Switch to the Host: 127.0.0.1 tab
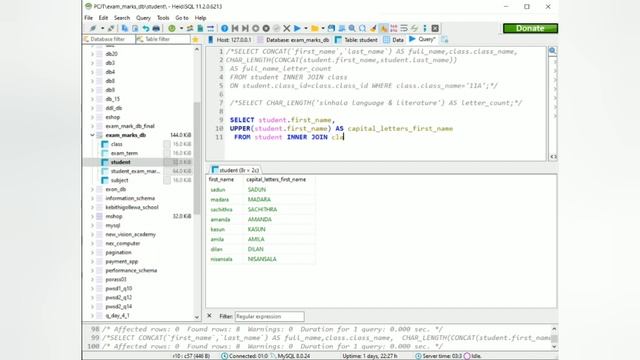The height and width of the screenshot is (360, 640). (230, 40)
